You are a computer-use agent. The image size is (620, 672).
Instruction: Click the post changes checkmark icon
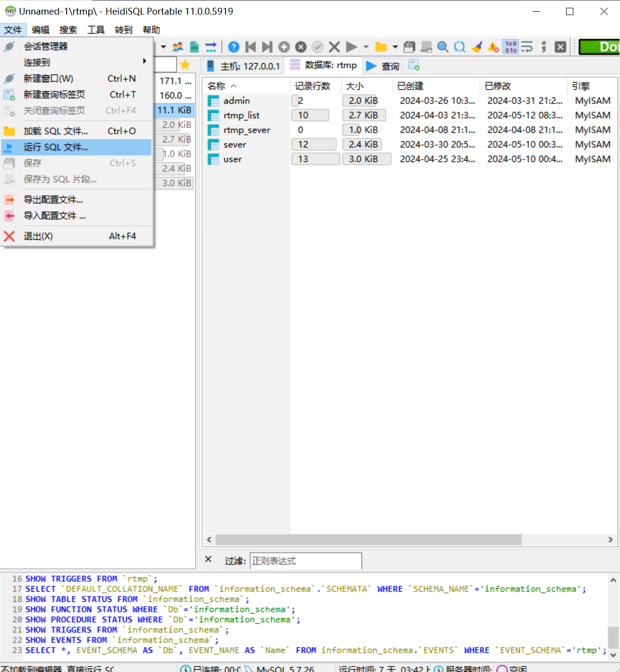coord(318,47)
